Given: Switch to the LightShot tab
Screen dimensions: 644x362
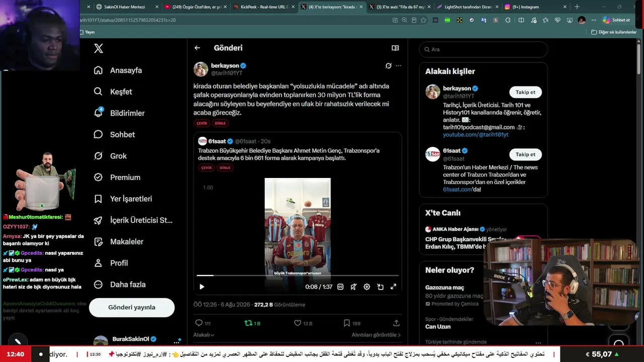Looking at the screenshot, I should [x=468, y=7].
